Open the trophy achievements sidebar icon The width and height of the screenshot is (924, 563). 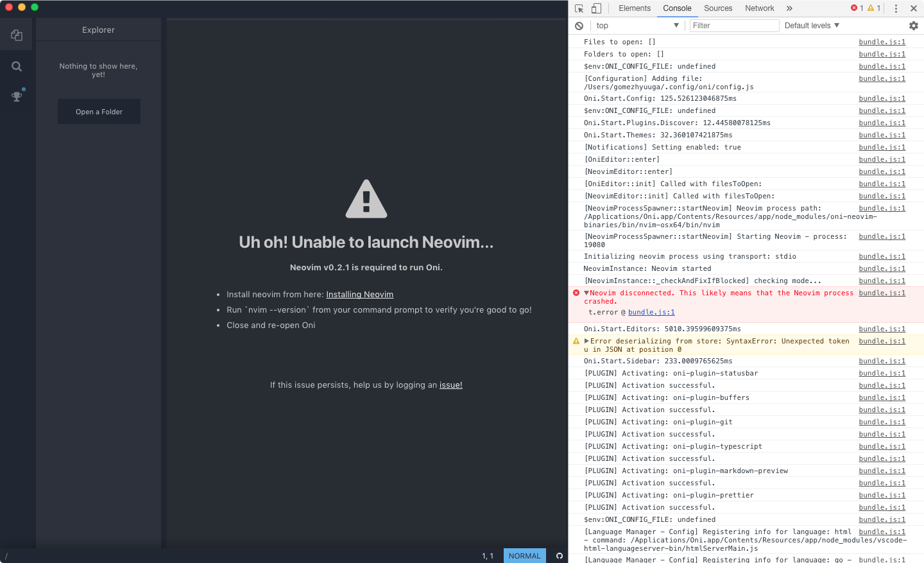click(17, 96)
